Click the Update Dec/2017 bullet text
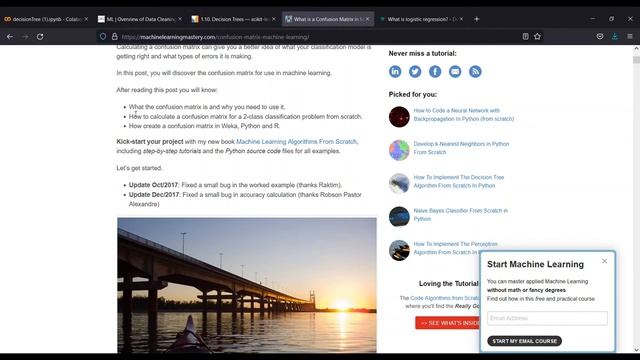640x360 pixels. (x=245, y=199)
